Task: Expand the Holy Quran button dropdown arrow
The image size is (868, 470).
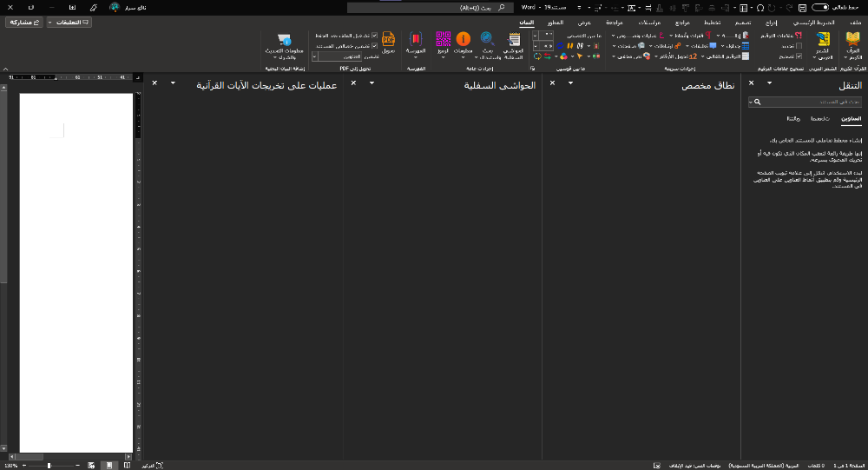Action: pyautogui.click(x=845, y=57)
